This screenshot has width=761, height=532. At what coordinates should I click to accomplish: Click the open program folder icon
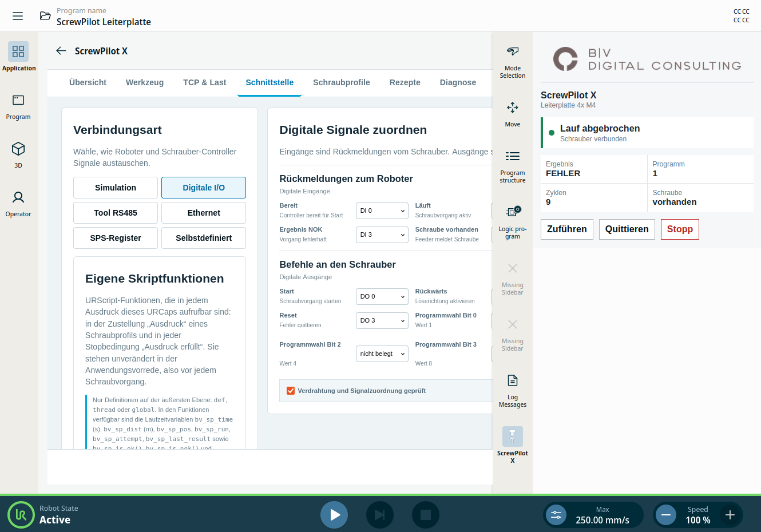tap(45, 16)
